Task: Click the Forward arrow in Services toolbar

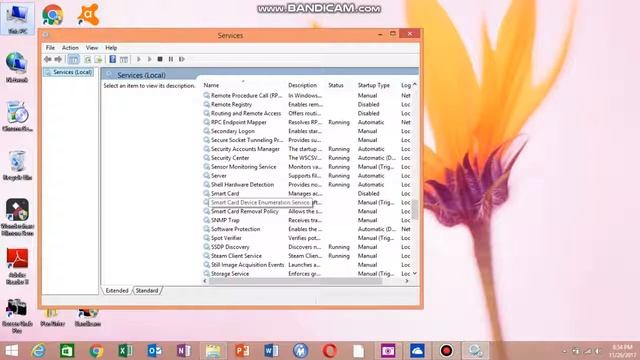Action: point(58,60)
